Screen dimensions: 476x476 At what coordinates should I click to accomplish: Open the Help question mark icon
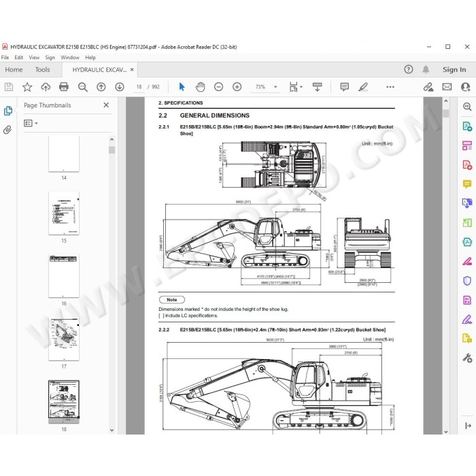(x=408, y=69)
